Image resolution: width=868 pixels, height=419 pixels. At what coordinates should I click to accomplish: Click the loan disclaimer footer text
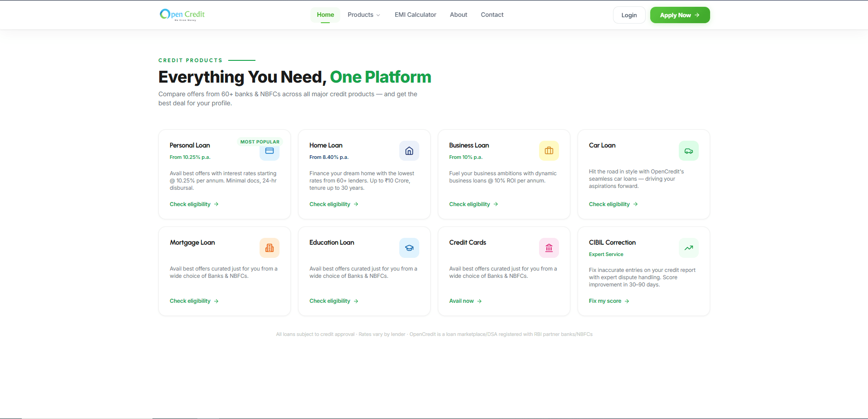pyautogui.click(x=434, y=334)
